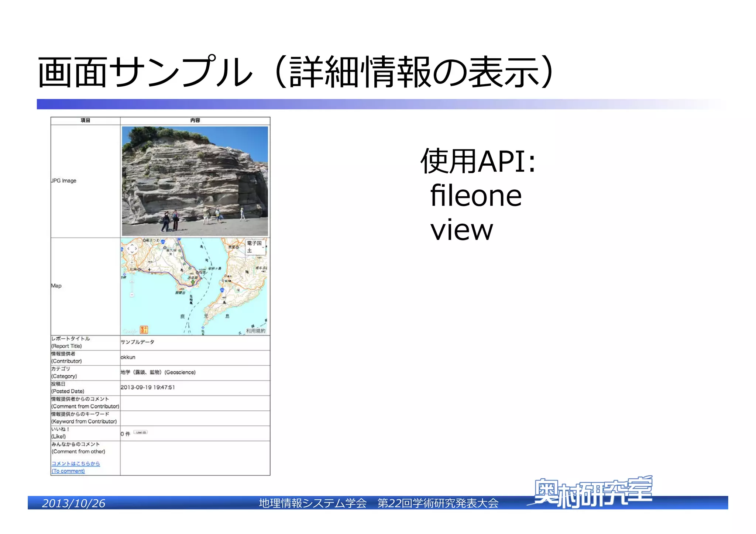Click the map zoom-in plus button

(x=132, y=263)
